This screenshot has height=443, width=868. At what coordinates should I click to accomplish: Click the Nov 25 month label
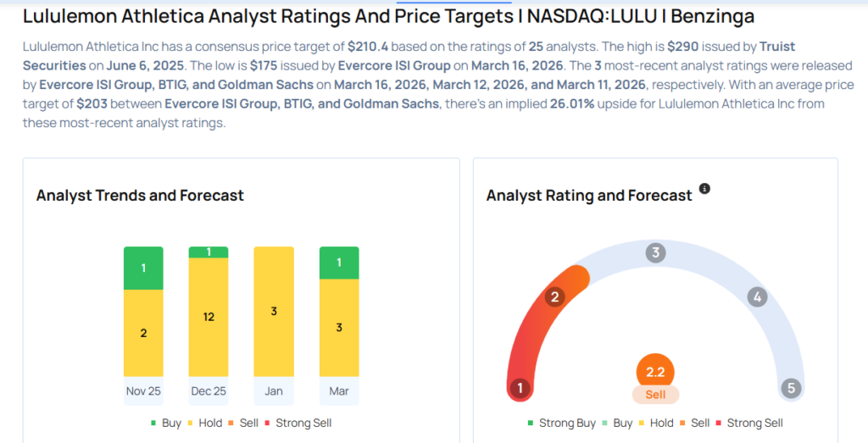(x=143, y=391)
